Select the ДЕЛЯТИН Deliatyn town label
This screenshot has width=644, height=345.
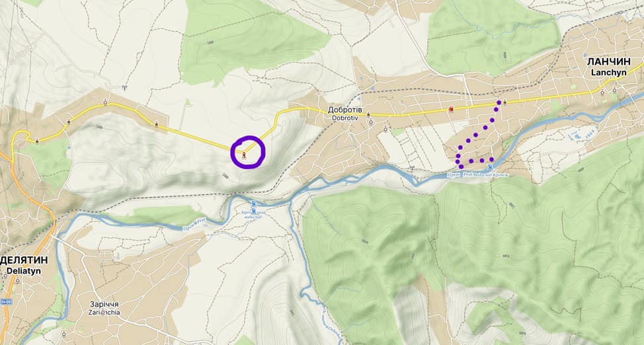[24, 265]
